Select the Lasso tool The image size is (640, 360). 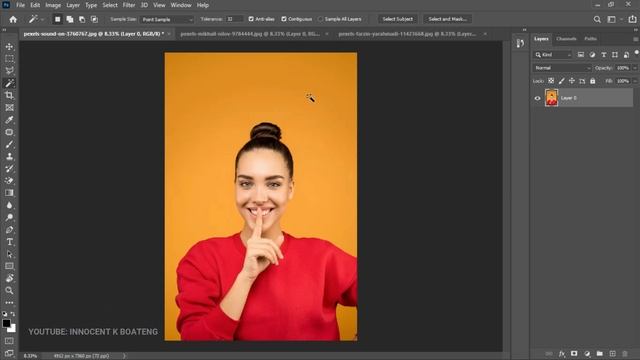click(9, 71)
